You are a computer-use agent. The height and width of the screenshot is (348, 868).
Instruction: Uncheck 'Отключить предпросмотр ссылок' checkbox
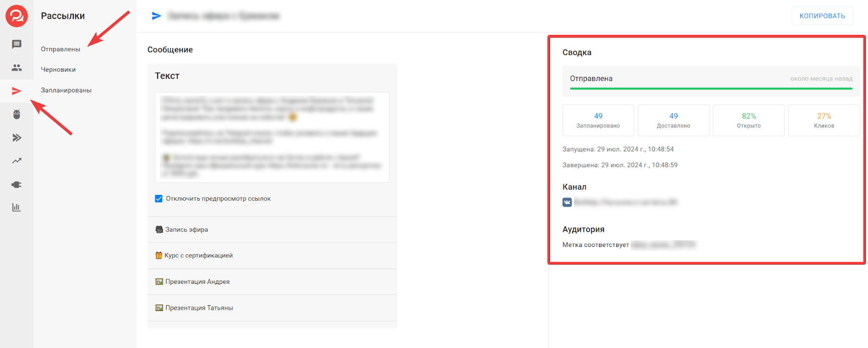159,199
